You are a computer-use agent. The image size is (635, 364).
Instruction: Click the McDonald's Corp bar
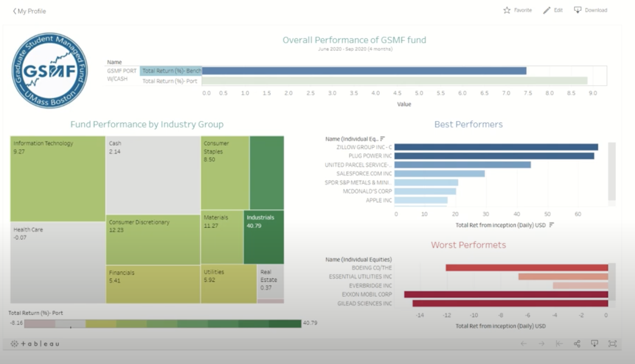(x=425, y=191)
